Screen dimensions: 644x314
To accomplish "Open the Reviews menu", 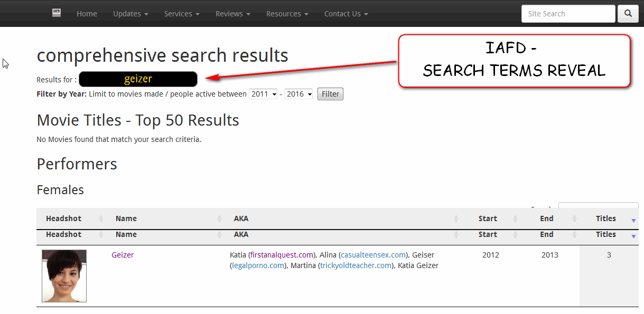I will click(232, 14).
